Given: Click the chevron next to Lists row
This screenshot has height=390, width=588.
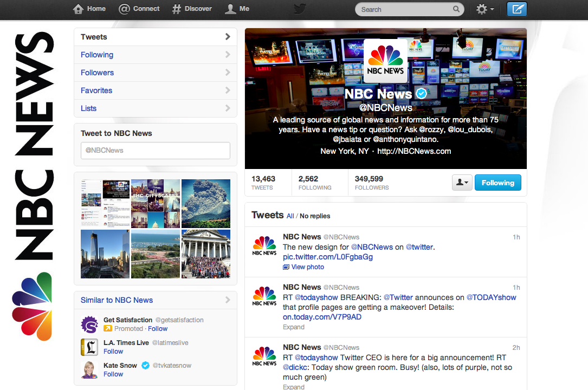Looking at the screenshot, I should 228,108.
